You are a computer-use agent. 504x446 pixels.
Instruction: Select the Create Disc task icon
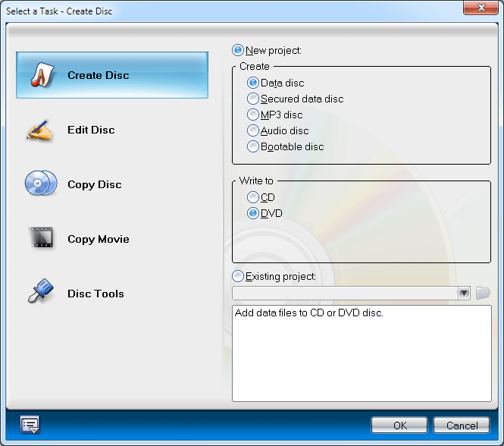[42, 75]
